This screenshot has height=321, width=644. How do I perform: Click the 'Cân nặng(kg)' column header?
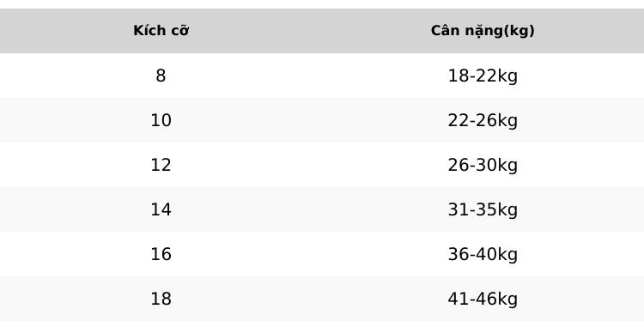(483, 31)
